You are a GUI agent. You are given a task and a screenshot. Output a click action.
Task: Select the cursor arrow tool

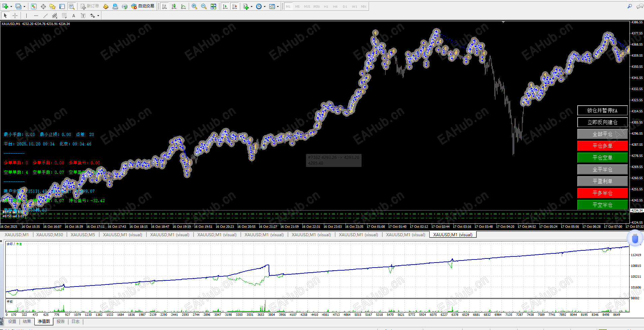pos(5,16)
